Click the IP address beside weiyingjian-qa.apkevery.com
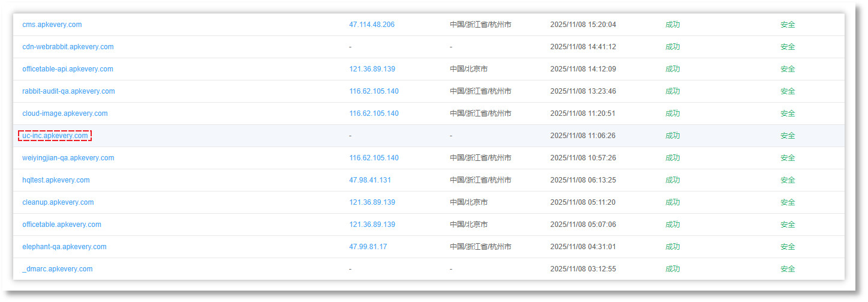This screenshot has height=302, width=868. 374,158
